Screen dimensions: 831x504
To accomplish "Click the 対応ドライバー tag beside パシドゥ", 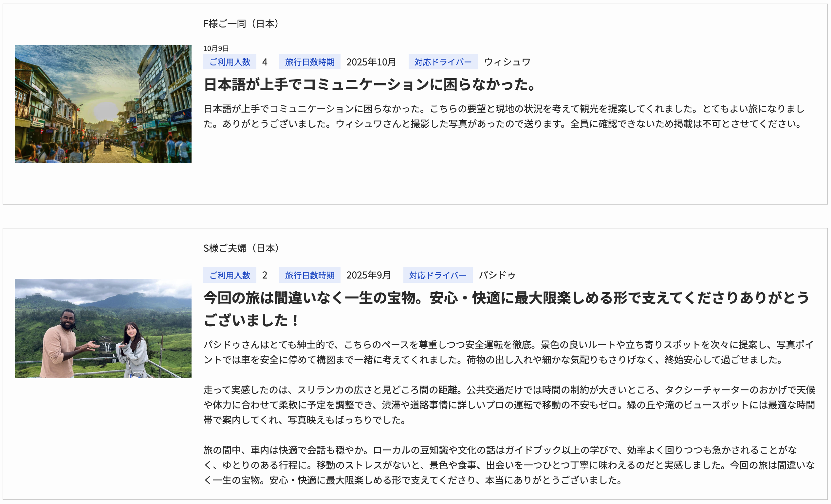I will pos(437,275).
